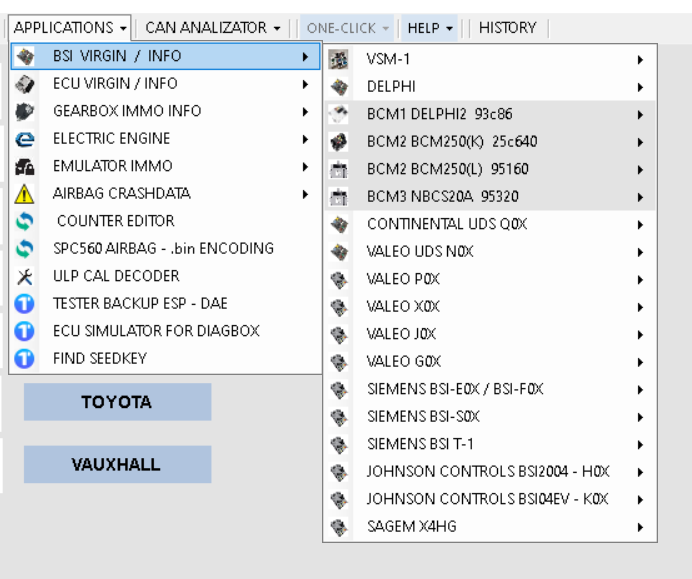Viewport: 692px width, 579px height.
Task: Expand the DELPHI submenu arrow
Action: click(640, 87)
